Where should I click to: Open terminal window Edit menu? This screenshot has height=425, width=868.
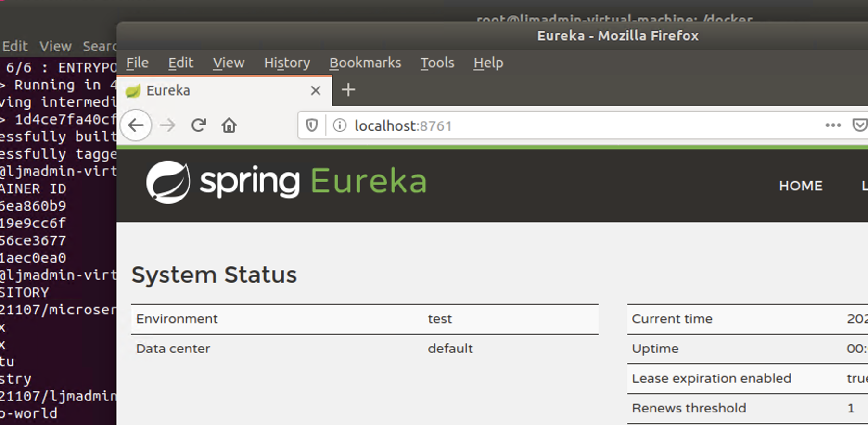[x=15, y=46]
